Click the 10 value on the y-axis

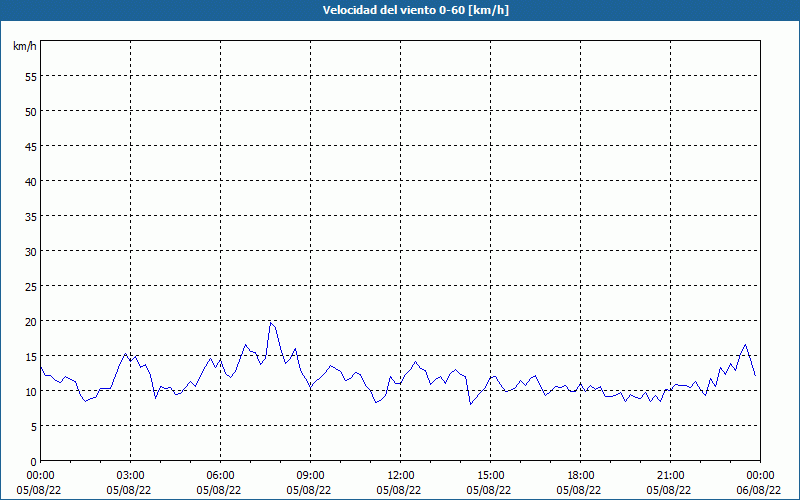click(31, 392)
